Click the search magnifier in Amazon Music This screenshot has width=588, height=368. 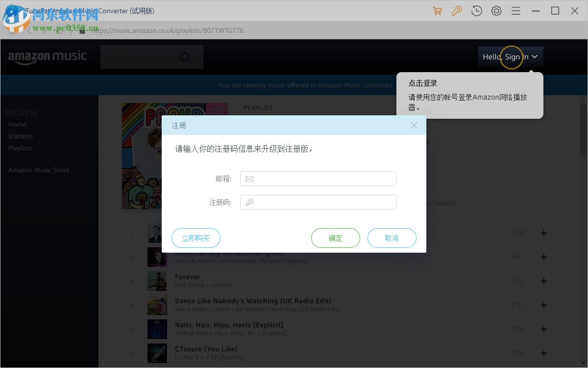click(x=185, y=57)
